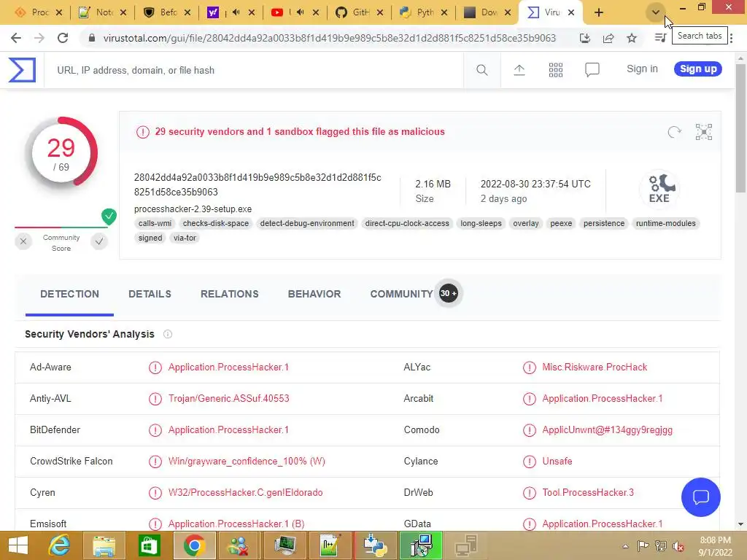Click the via-tor tag
The width and height of the screenshot is (747, 560).
[185, 238]
